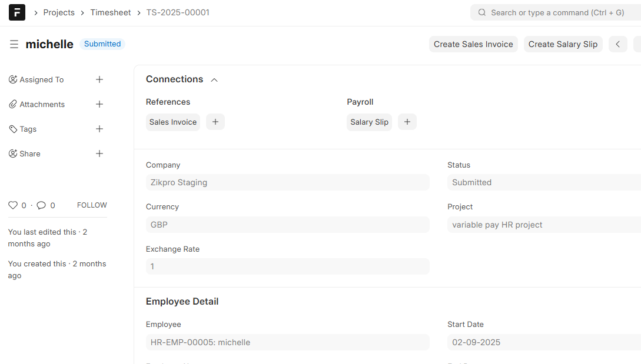Viewport: 641px width, 364px height.
Task: Navigate to Projects breadcrumb
Action: point(59,13)
